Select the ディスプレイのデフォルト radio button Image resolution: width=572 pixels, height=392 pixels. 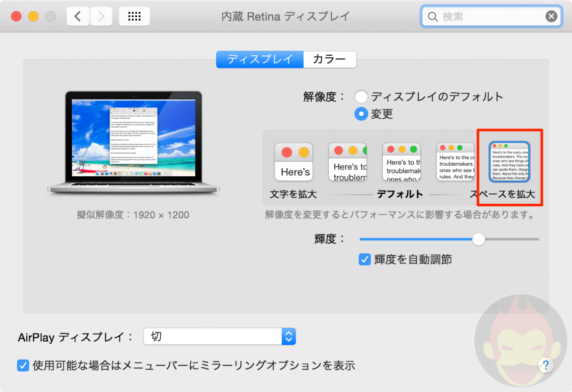pos(361,96)
